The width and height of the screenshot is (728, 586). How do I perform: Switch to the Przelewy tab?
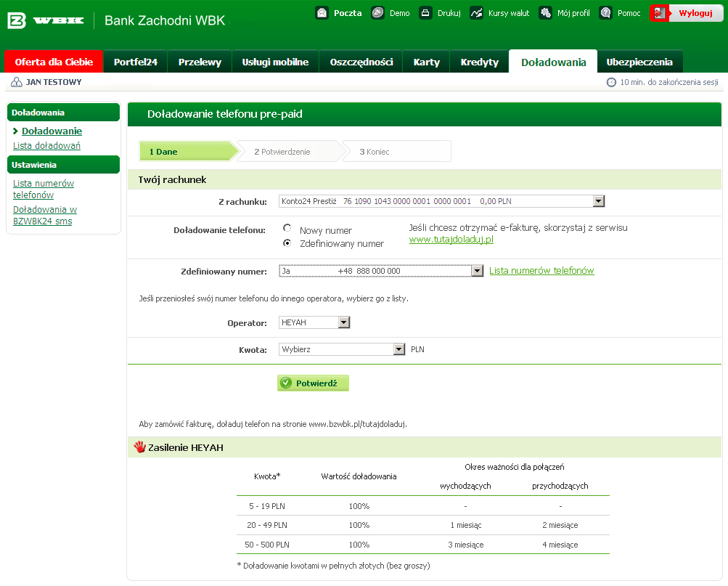(200, 62)
